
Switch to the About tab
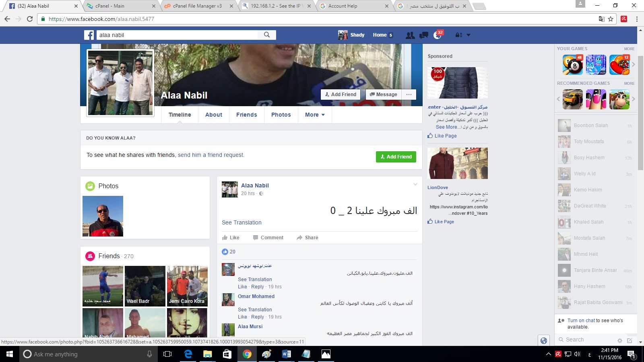coord(214,115)
